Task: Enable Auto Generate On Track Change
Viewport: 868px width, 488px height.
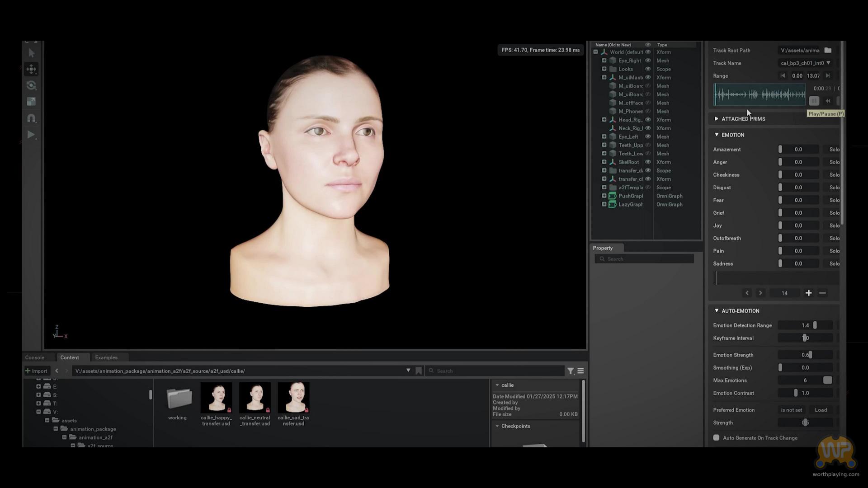Action: pyautogui.click(x=717, y=438)
